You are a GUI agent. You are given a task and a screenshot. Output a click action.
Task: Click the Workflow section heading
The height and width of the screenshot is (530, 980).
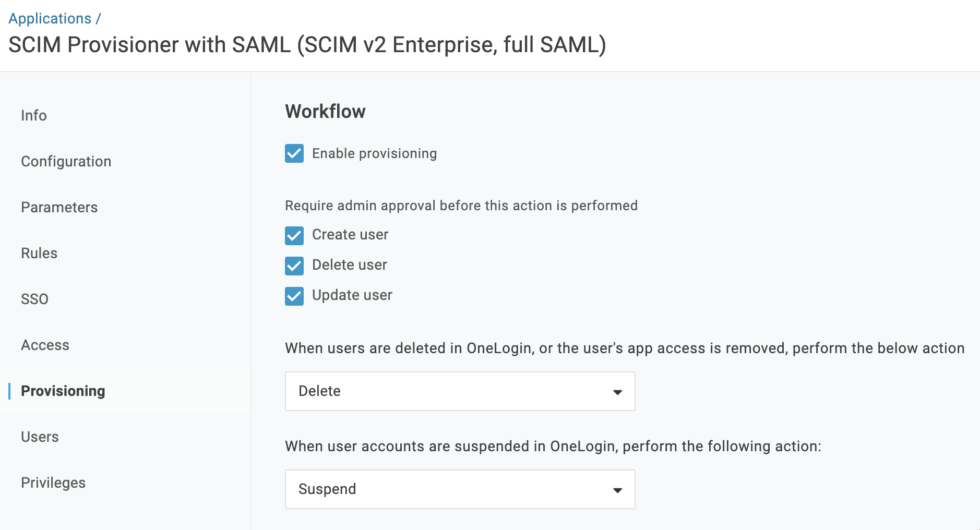tap(325, 112)
